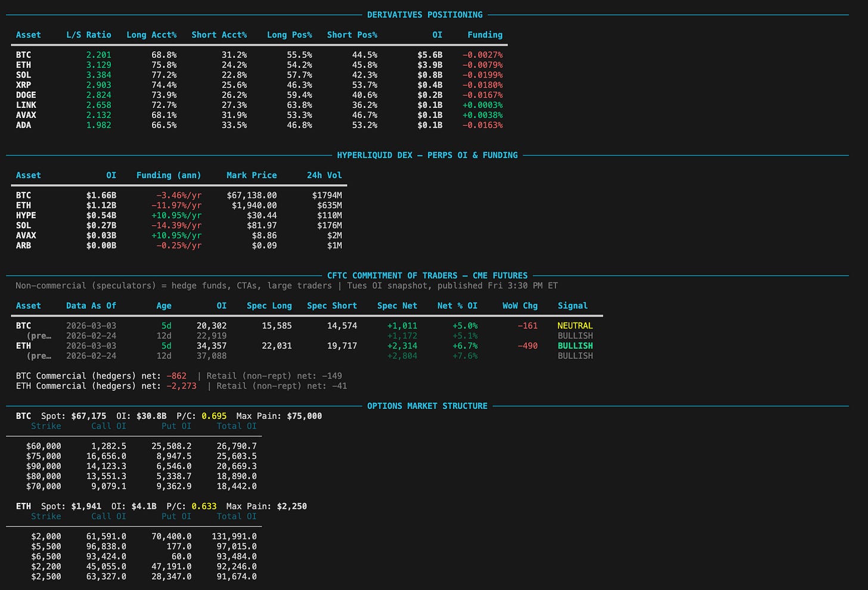
Task: Click BTC options spot price $67,175
Action: (x=89, y=416)
